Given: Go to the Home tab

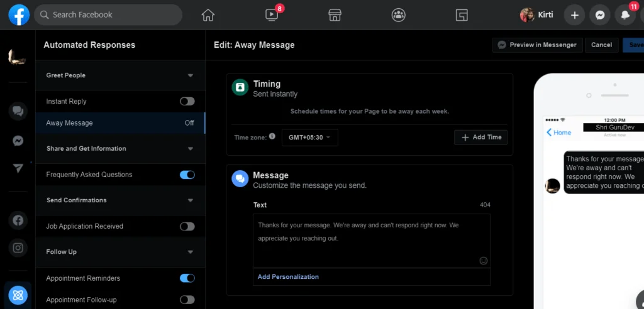Looking at the screenshot, I should 208,15.
